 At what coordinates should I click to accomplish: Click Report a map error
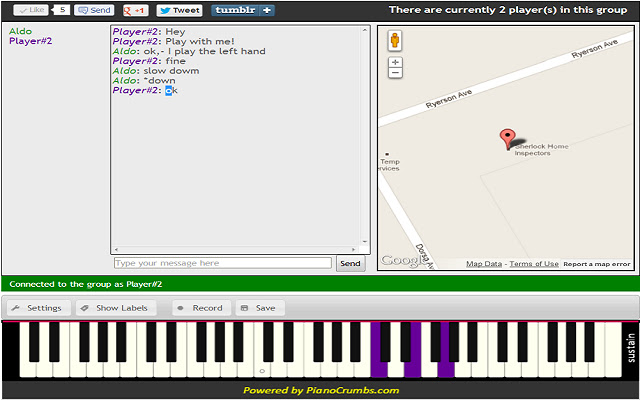(x=596, y=264)
